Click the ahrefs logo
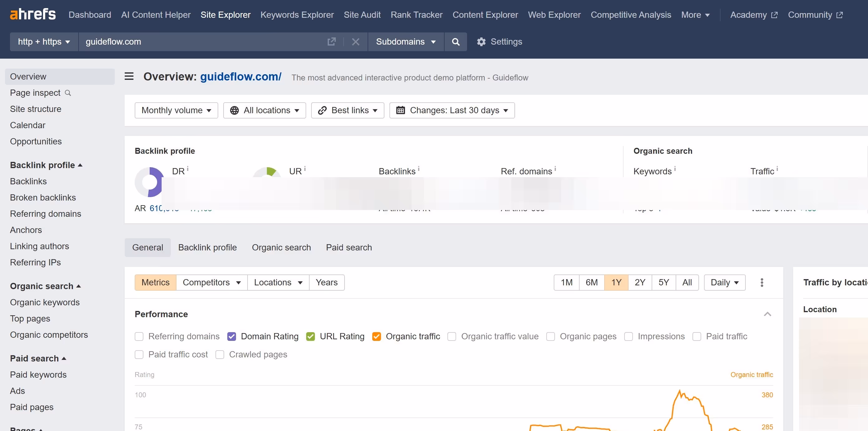868x431 pixels. tap(33, 14)
